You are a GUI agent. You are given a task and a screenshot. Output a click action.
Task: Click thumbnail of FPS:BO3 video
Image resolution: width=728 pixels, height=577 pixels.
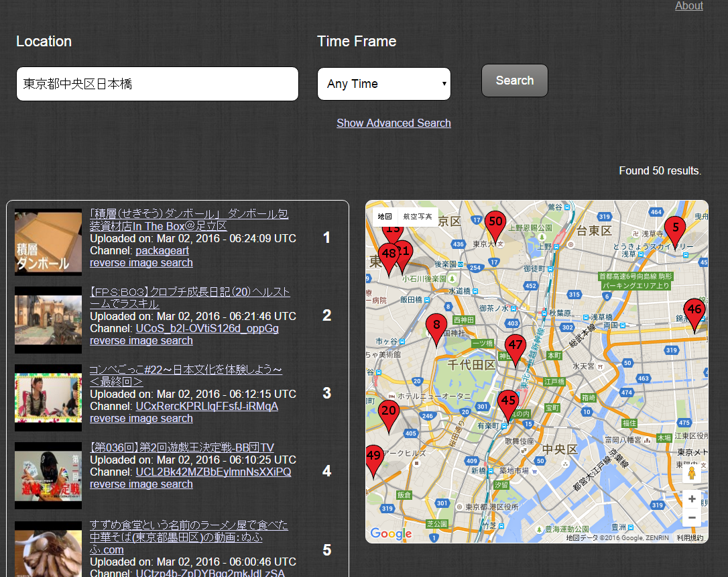pos(48,320)
